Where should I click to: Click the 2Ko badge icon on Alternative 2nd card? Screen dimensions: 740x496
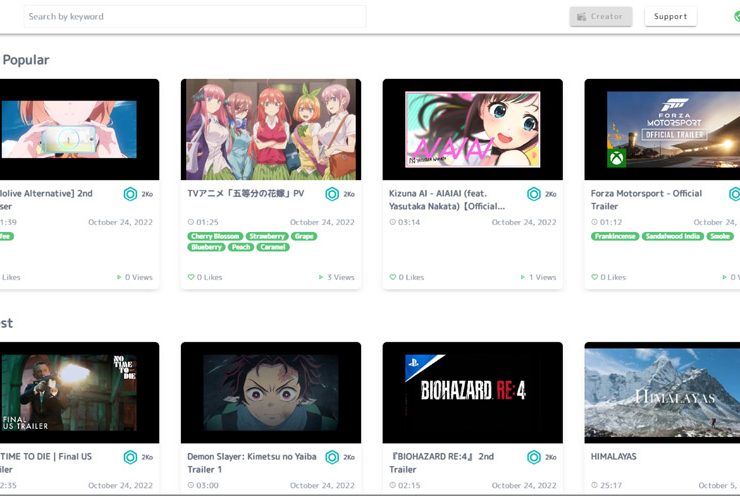pyautogui.click(x=130, y=194)
